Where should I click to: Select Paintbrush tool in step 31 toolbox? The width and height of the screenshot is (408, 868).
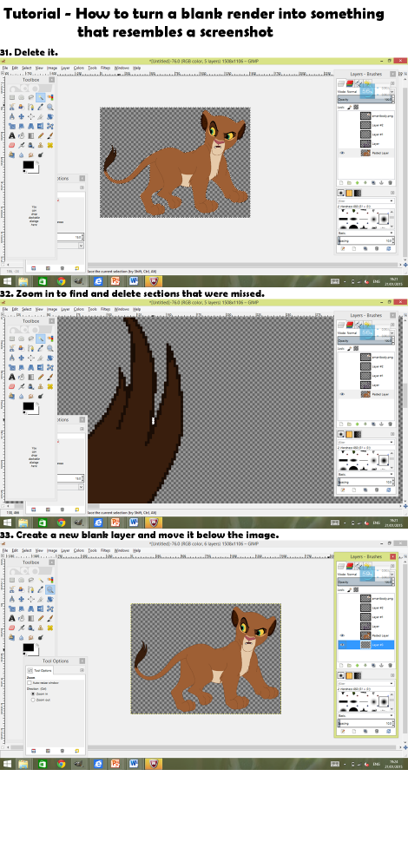point(50,135)
